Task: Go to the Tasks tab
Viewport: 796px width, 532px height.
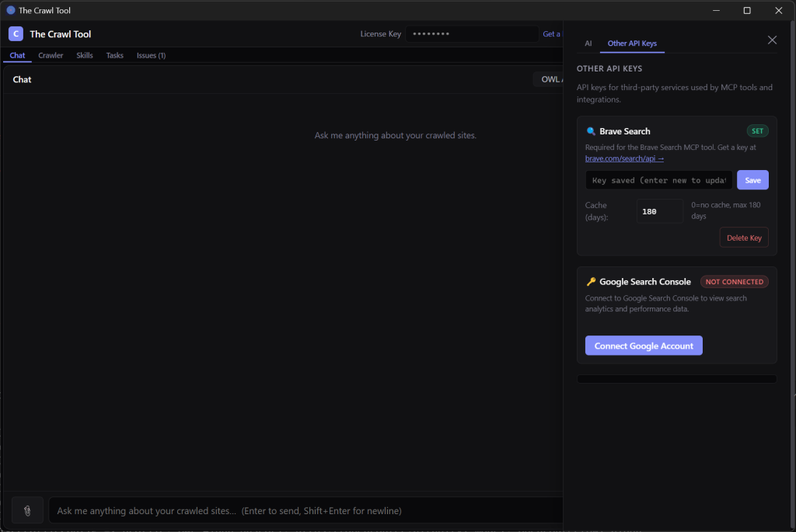Action: click(x=115, y=55)
